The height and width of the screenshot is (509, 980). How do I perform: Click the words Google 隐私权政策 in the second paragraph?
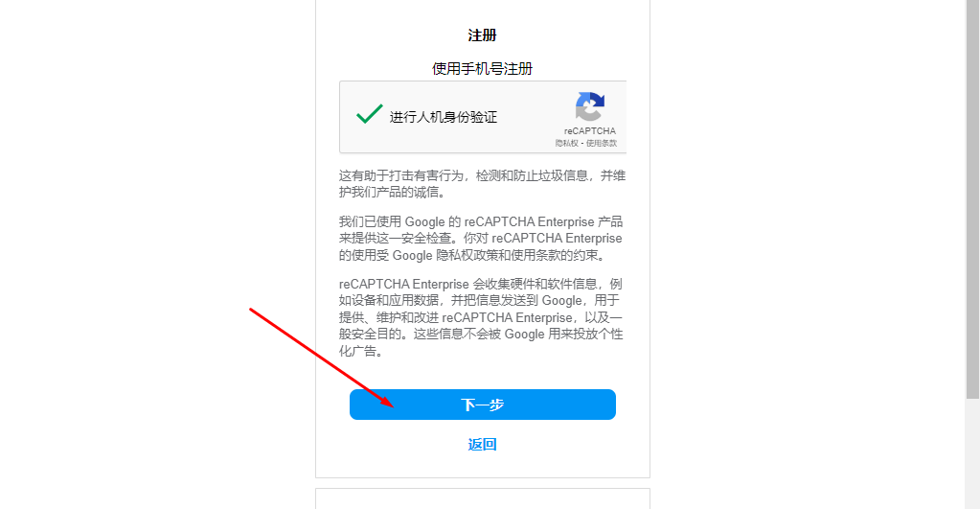click(x=446, y=255)
